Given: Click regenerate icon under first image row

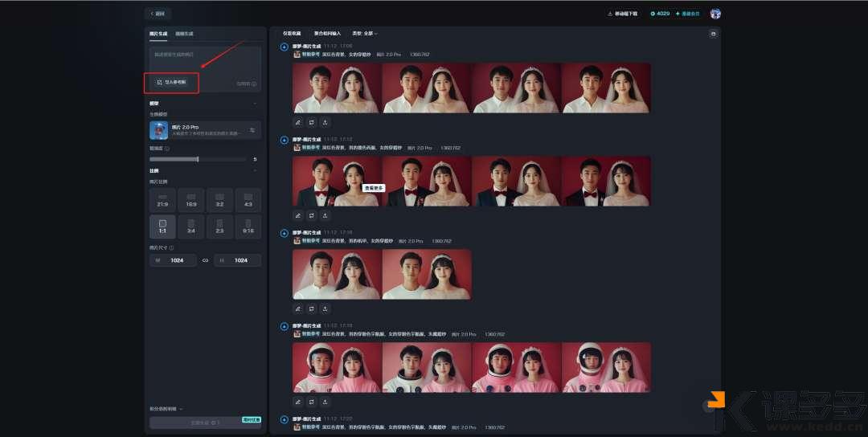Looking at the screenshot, I should coord(311,122).
